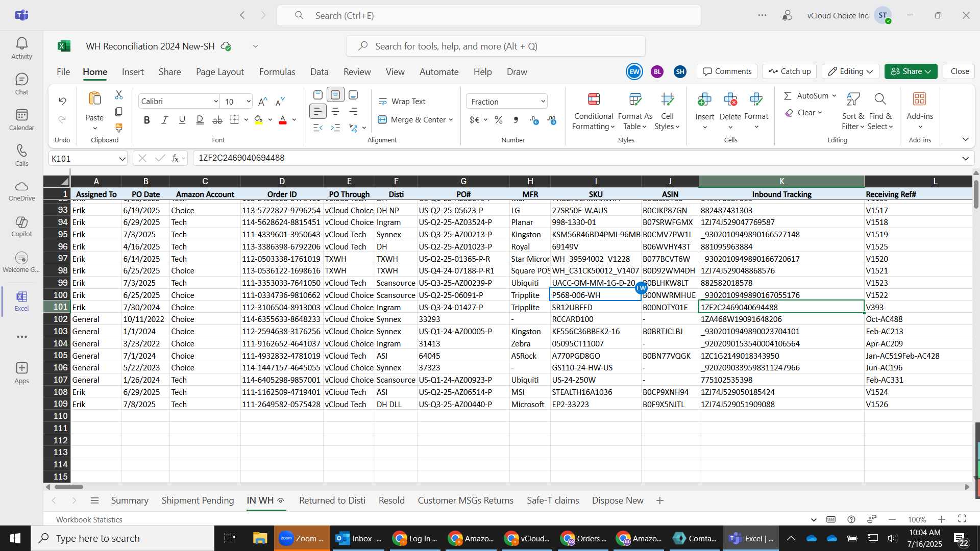Click the Copy icon in Clipboard group
This screenshot has width=980, height=551.
click(119, 111)
